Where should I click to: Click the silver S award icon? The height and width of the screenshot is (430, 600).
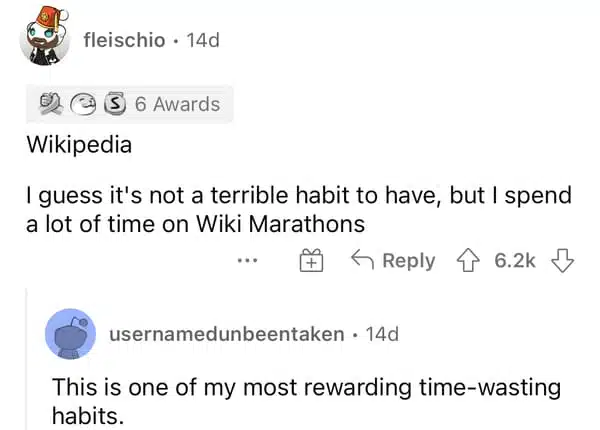115,104
